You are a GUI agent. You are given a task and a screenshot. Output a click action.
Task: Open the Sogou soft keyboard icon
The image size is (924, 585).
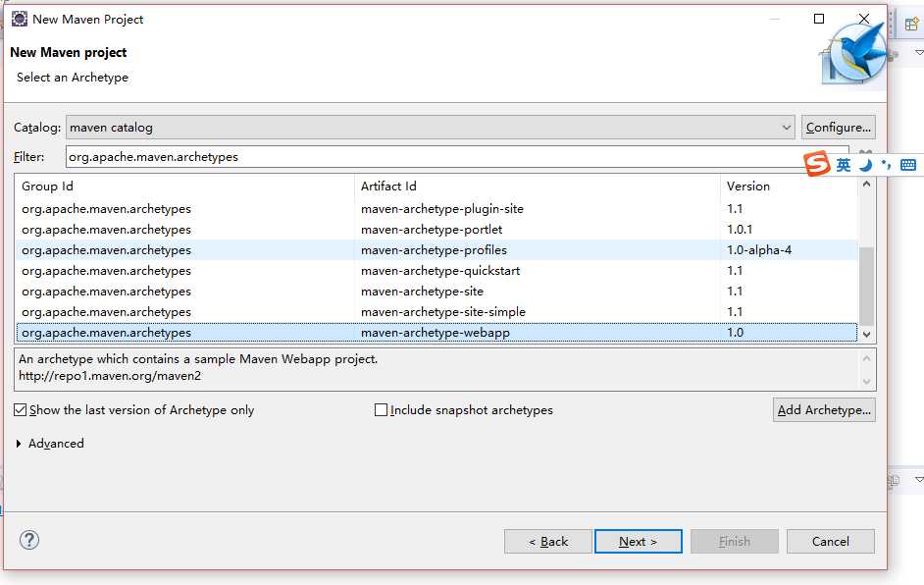908,165
